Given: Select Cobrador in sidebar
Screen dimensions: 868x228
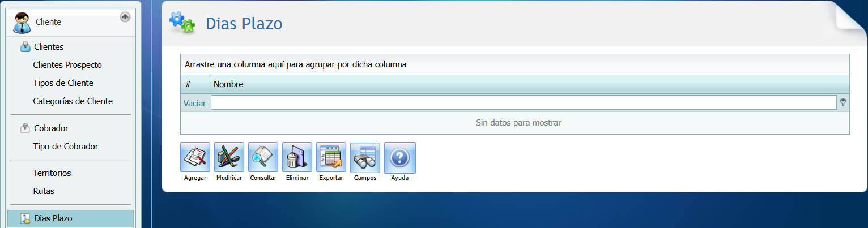Looking at the screenshot, I should [x=51, y=128].
